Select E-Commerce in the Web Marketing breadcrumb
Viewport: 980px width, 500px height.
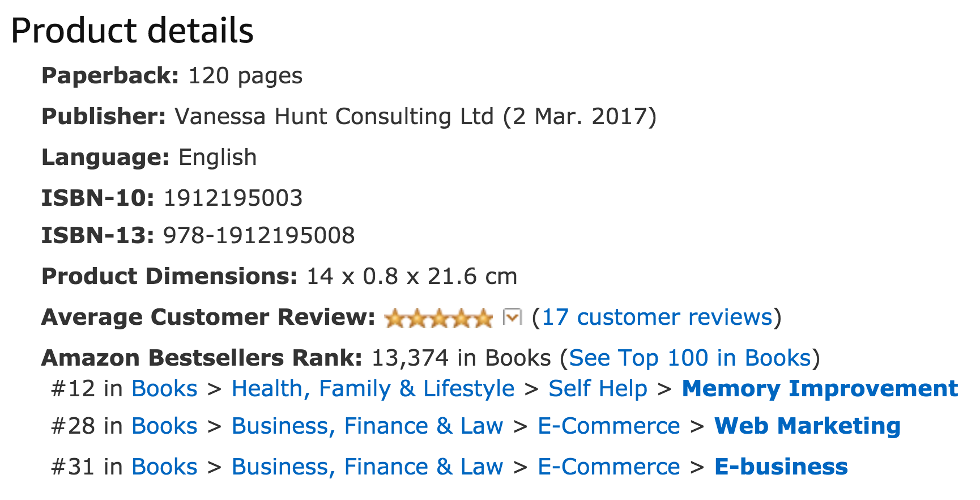click(608, 426)
